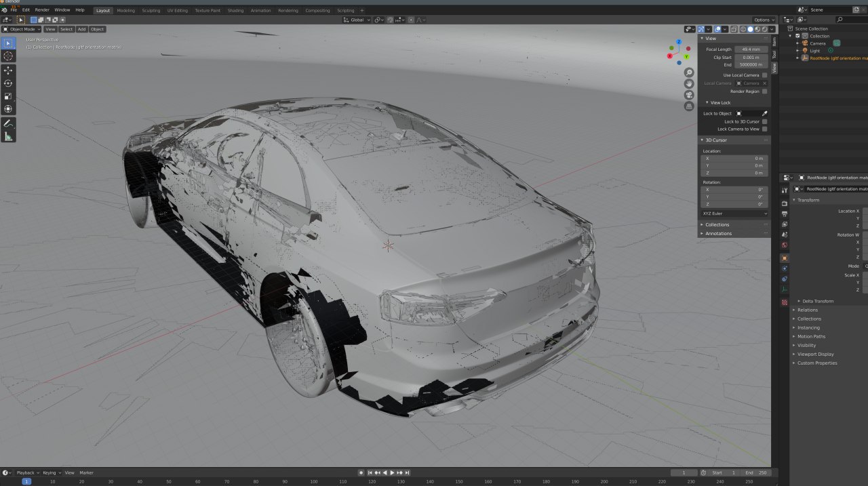Open the Options dropdown
This screenshot has height=486, width=868.
coord(764,20)
